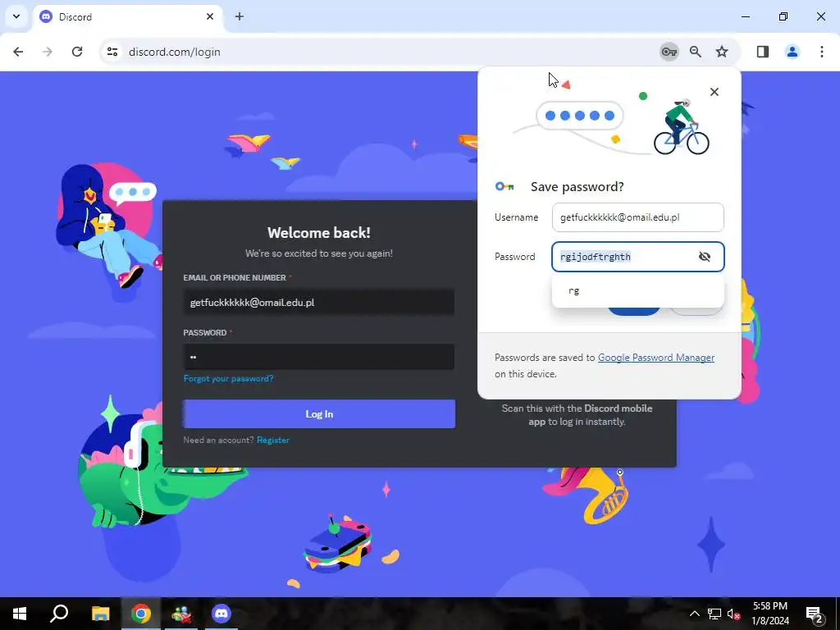Open the Windows Start menu
Image resolution: width=840 pixels, height=630 pixels.
tap(20, 614)
